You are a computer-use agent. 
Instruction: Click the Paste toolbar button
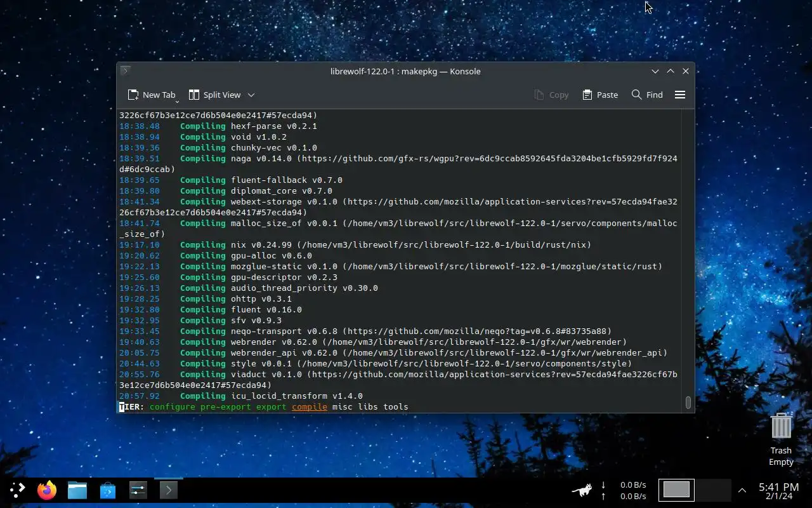[600, 95]
